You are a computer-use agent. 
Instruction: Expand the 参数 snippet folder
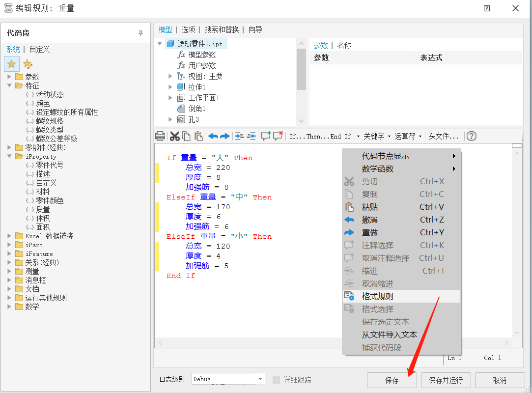(9, 77)
